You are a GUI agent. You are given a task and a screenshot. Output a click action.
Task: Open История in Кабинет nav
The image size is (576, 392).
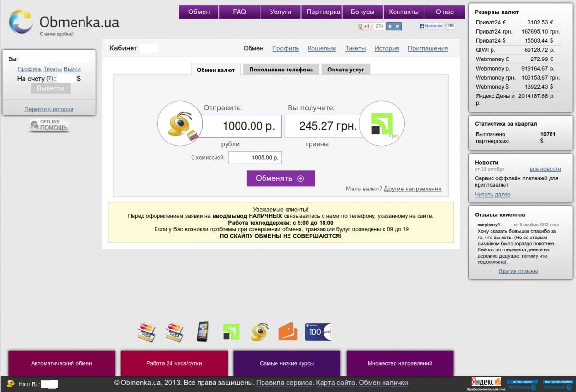(387, 48)
